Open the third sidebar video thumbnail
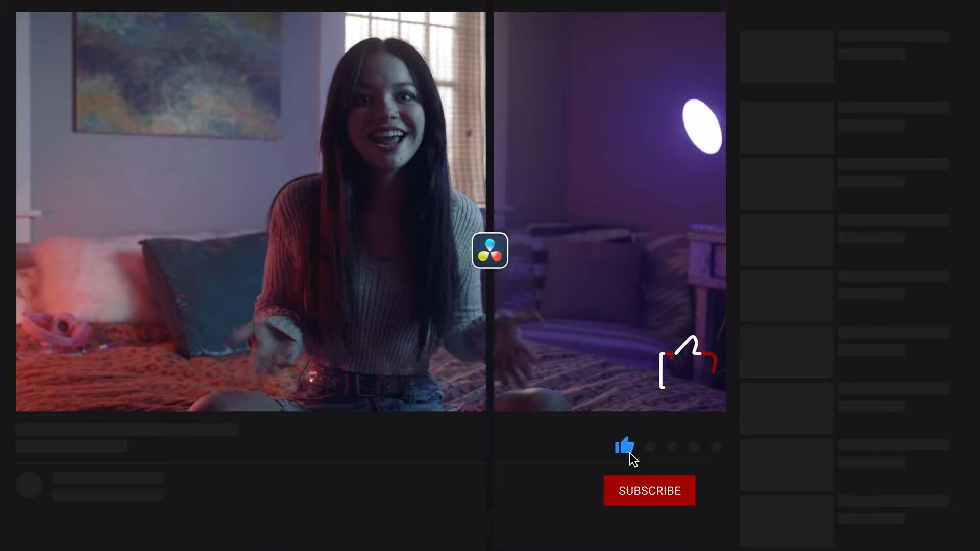The image size is (980, 551). tap(787, 184)
